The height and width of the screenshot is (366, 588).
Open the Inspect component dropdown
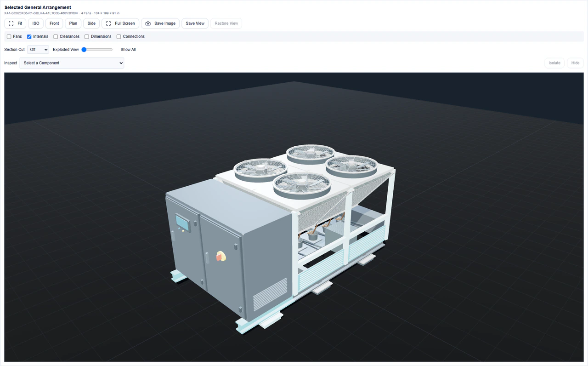72,63
